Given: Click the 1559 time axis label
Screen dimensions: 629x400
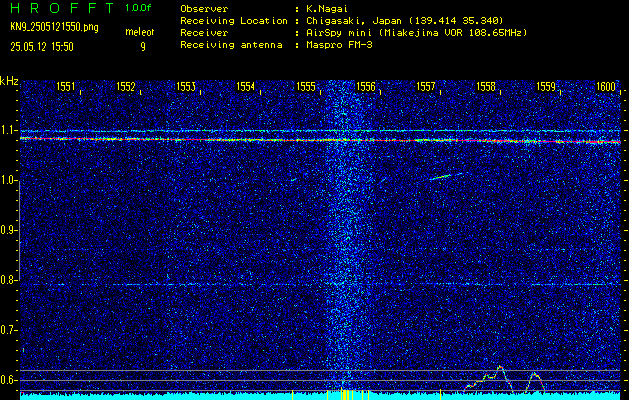Looking at the screenshot, I should click(546, 87).
